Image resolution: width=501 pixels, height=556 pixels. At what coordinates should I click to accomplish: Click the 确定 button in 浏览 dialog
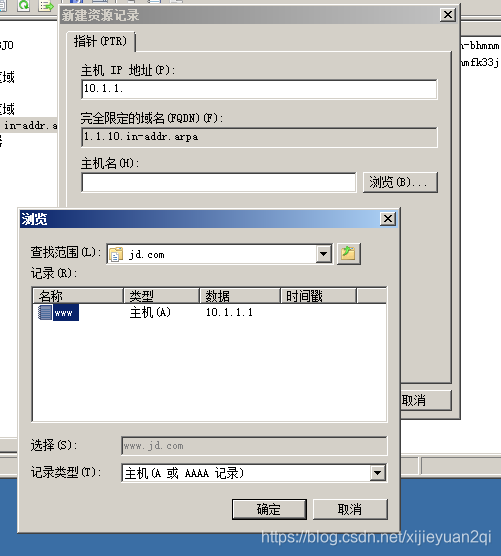click(269, 510)
